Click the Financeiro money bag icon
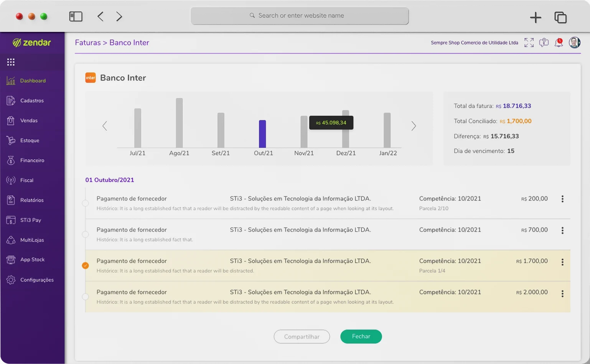590x364 pixels. (x=11, y=160)
